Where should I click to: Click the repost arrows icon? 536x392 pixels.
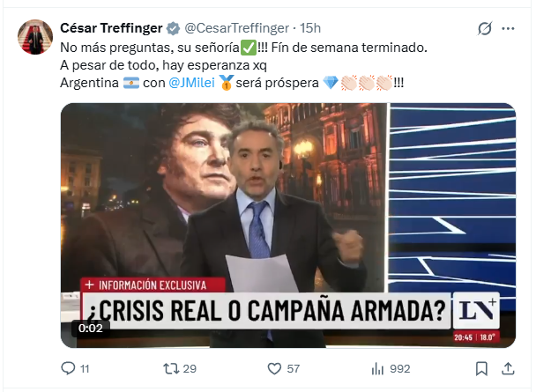(170, 368)
